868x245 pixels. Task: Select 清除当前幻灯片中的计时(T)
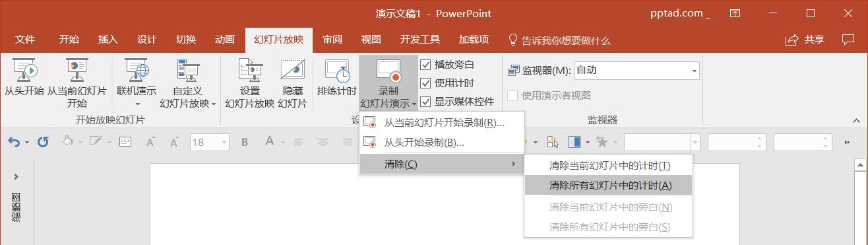(608, 165)
